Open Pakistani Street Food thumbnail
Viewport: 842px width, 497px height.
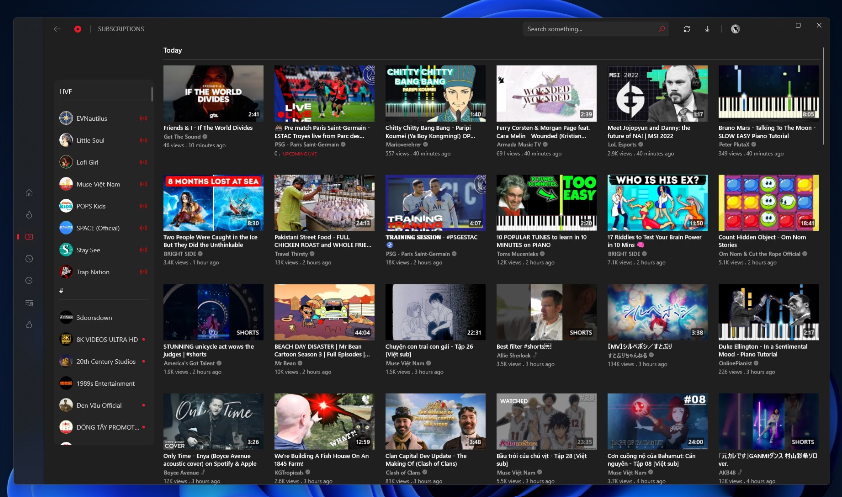(324, 203)
